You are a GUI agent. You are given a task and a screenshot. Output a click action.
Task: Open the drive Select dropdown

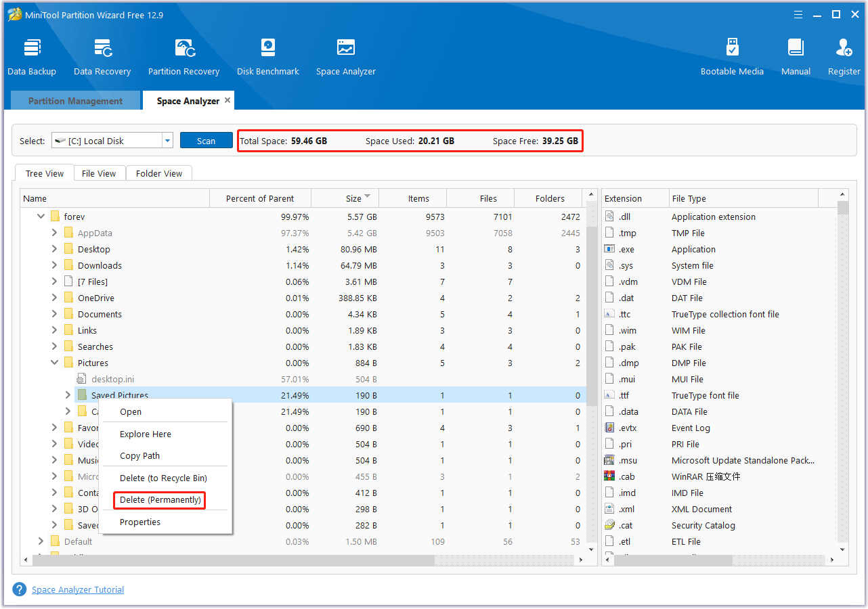click(168, 141)
